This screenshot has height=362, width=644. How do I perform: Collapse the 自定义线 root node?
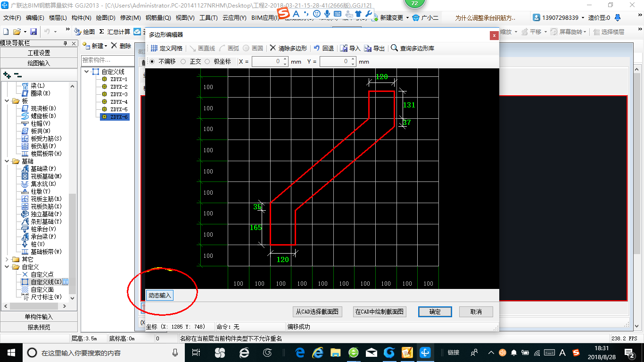point(87,72)
